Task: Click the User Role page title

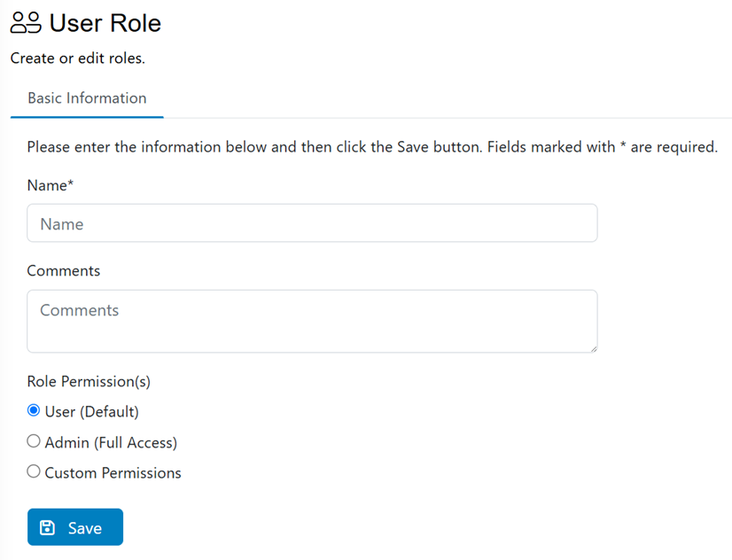Action: tap(105, 23)
